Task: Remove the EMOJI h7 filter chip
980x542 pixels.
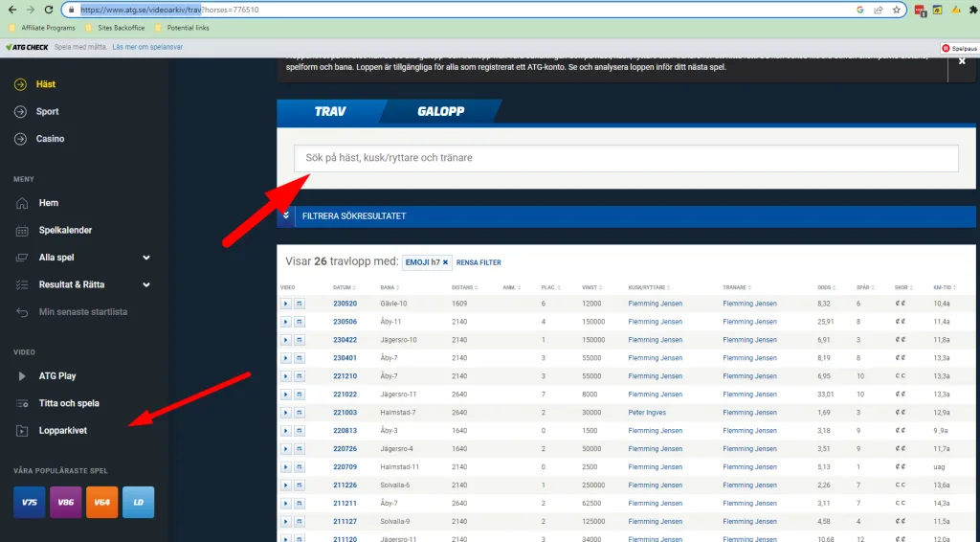Action: click(x=446, y=262)
